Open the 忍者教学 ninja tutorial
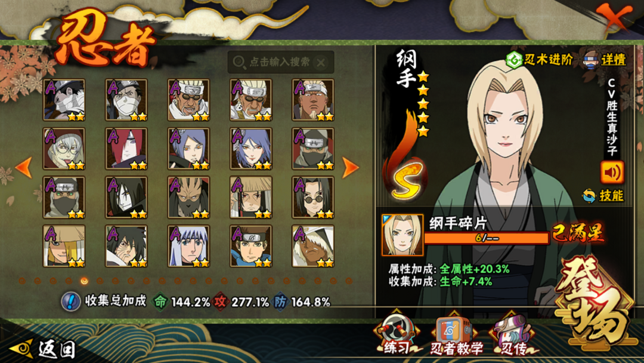The height and width of the screenshot is (363, 644). click(x=456, y=334)
